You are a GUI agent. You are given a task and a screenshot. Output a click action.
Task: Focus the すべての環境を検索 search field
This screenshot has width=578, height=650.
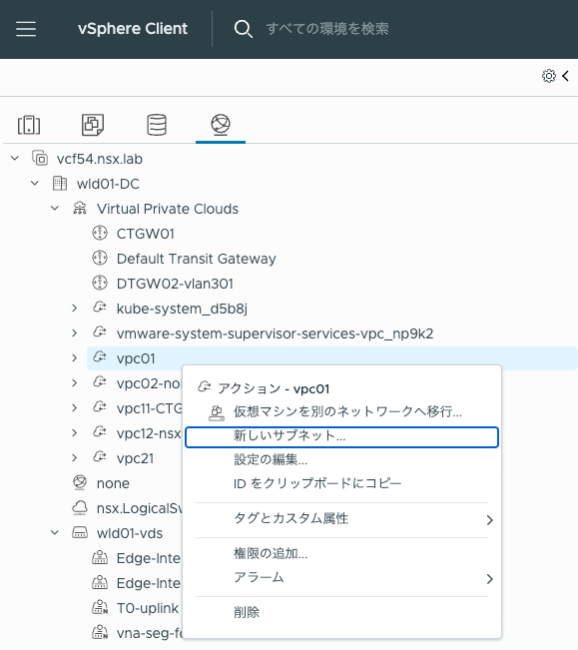(x=327, y=29)
